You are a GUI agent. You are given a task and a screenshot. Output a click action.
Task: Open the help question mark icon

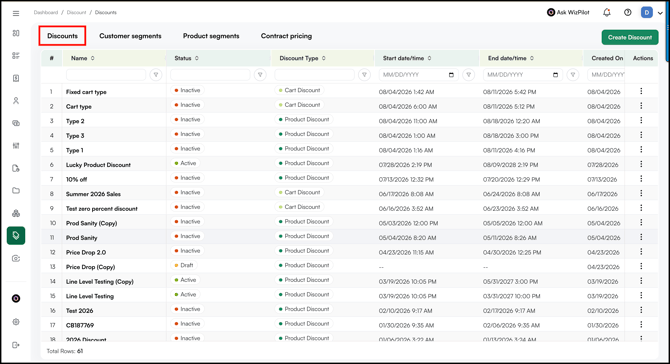(x=627, y=12)
